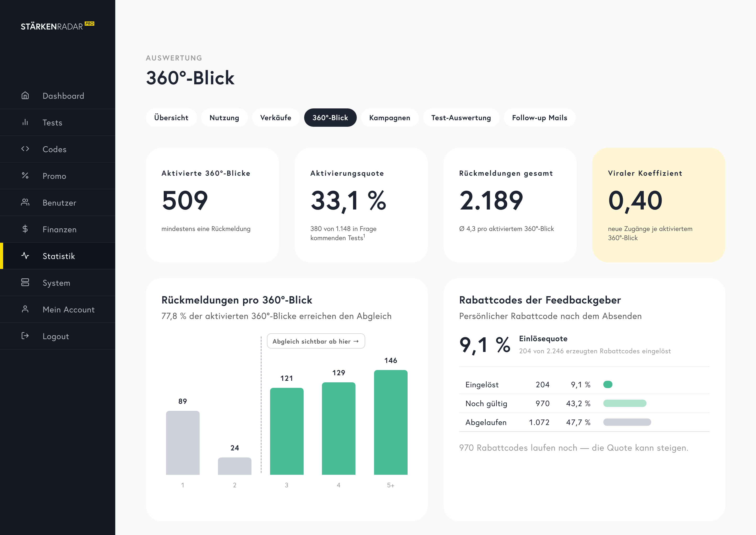
Task: Click the Einlösequote heading
Action: pyautogui.click(x=543, y=339)
